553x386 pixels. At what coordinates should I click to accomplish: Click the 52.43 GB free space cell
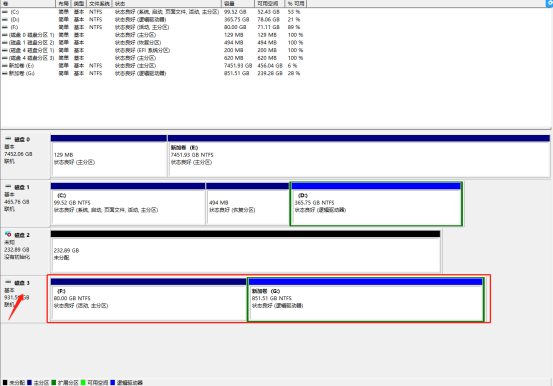pyautogui.click(x=268, y=12)
